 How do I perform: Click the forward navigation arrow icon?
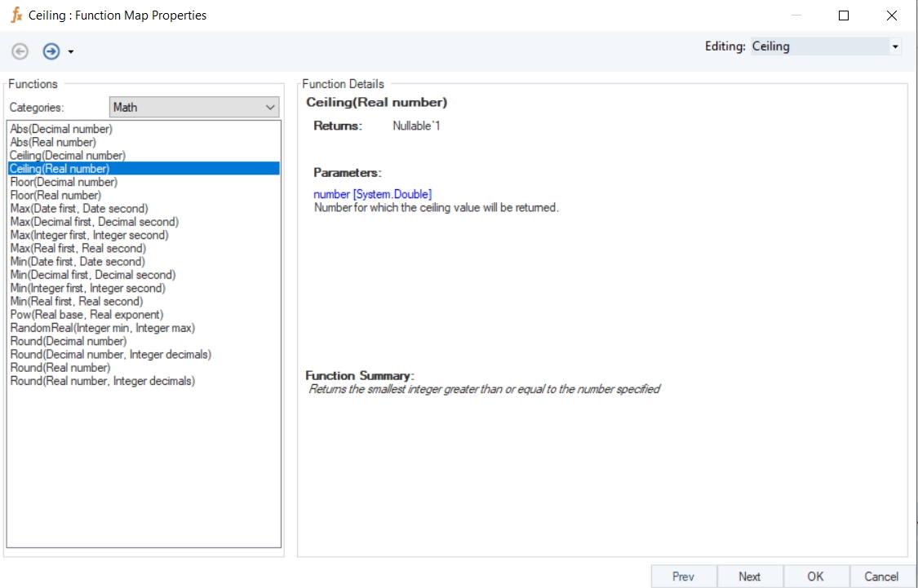click(x=51, y=51)
